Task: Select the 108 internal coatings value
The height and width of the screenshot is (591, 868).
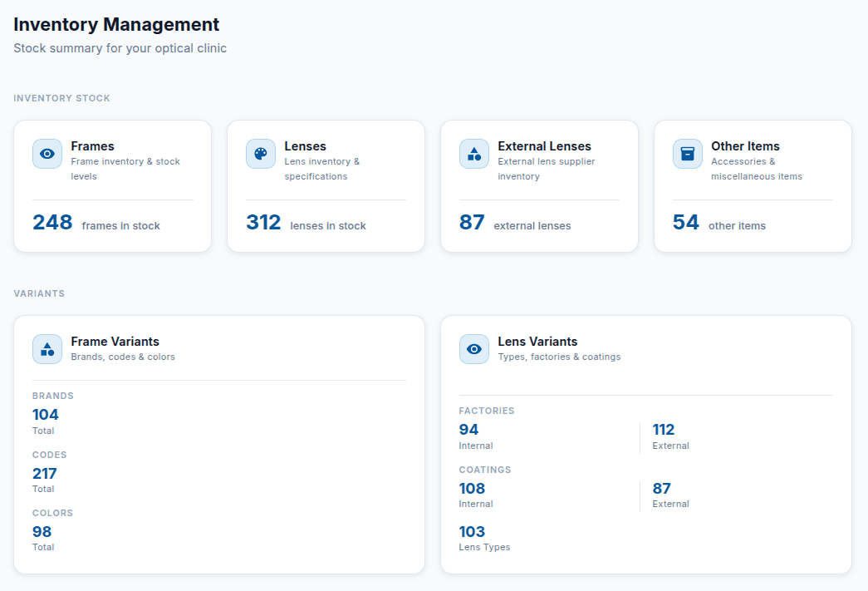Action: (472, 488)
